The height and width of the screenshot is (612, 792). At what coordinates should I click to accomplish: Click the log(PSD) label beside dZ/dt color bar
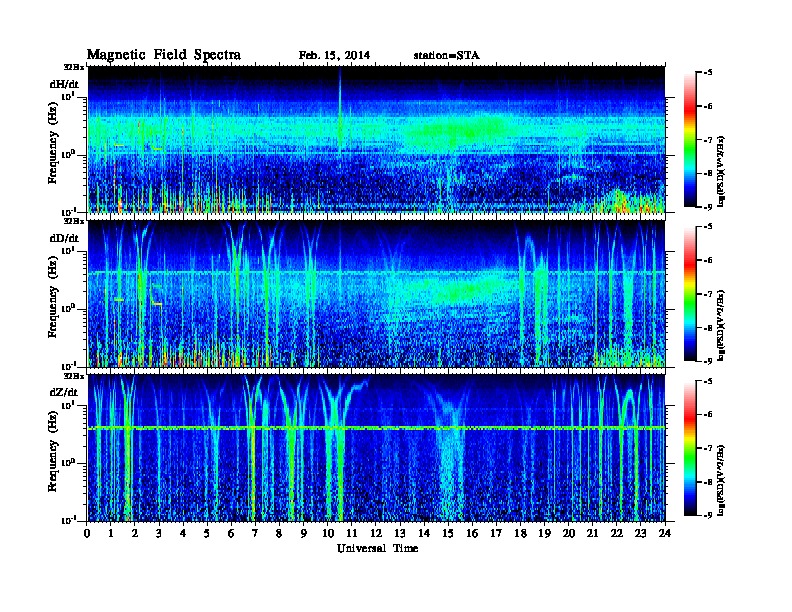click(722, 480)
